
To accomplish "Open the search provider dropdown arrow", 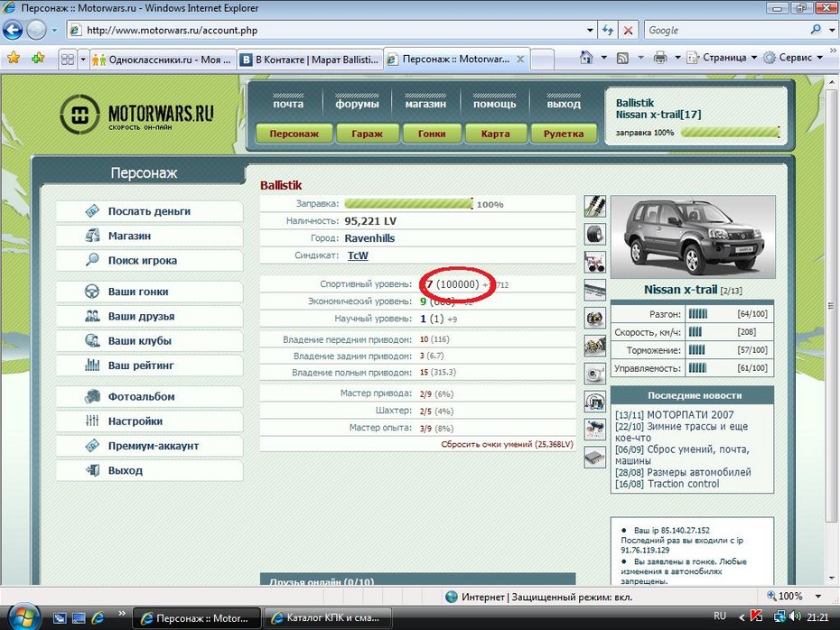I will tap(832, 30).
